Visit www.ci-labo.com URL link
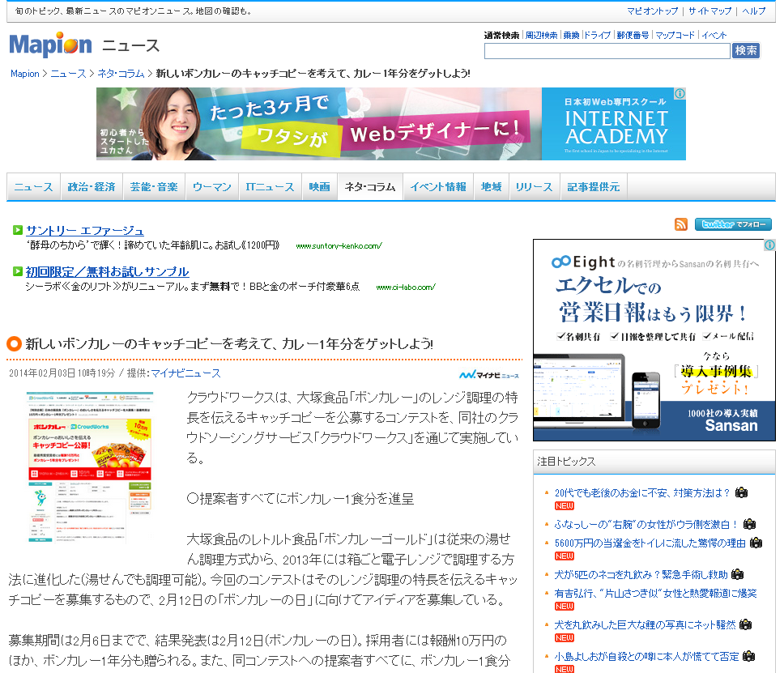 (x=406, y=287)
